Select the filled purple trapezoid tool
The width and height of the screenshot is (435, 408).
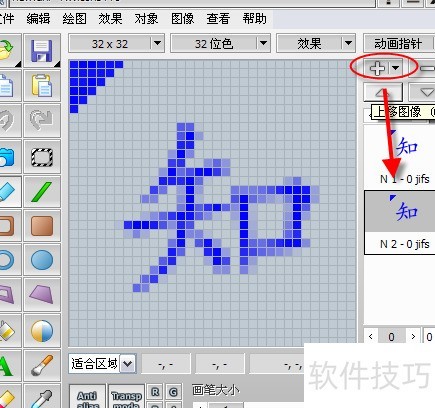(x=42, y=295)
